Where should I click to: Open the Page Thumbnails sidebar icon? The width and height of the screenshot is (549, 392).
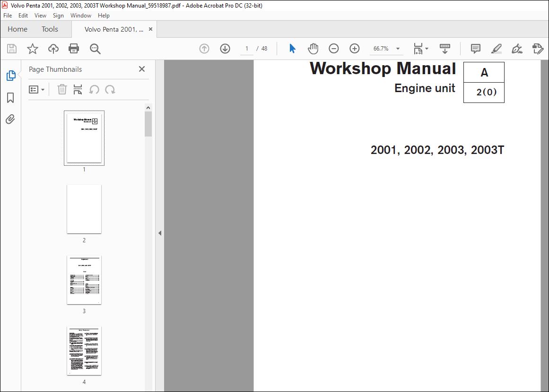[11, 75]
